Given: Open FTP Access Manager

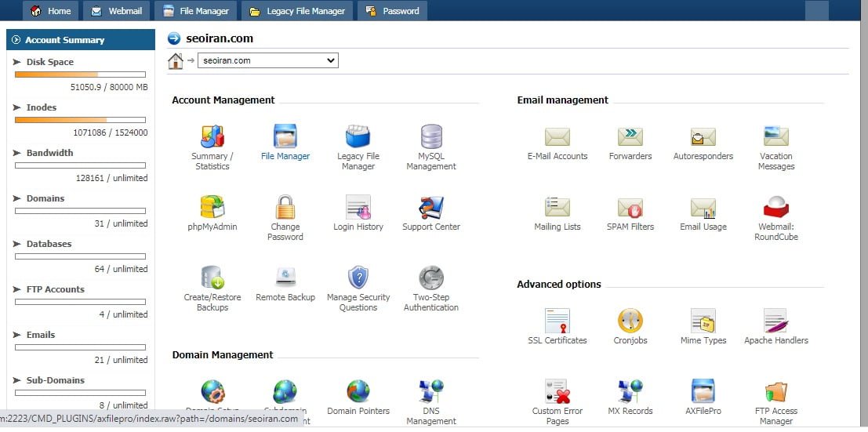Looking at the screenshot, I should point(776,391).
